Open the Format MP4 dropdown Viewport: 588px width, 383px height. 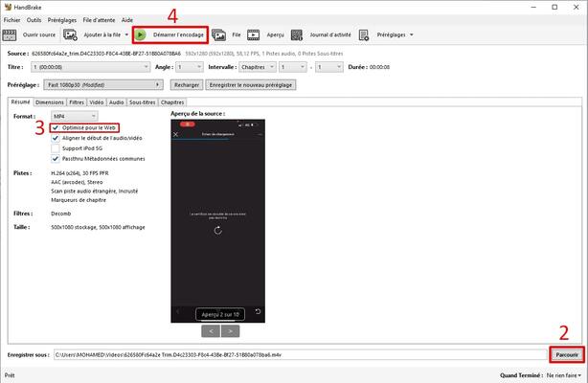tap(75, 116)
